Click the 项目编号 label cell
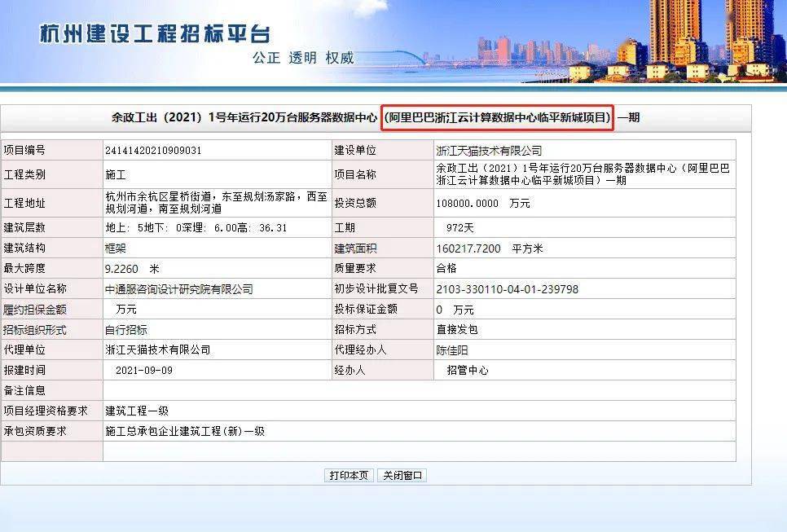 51,150
